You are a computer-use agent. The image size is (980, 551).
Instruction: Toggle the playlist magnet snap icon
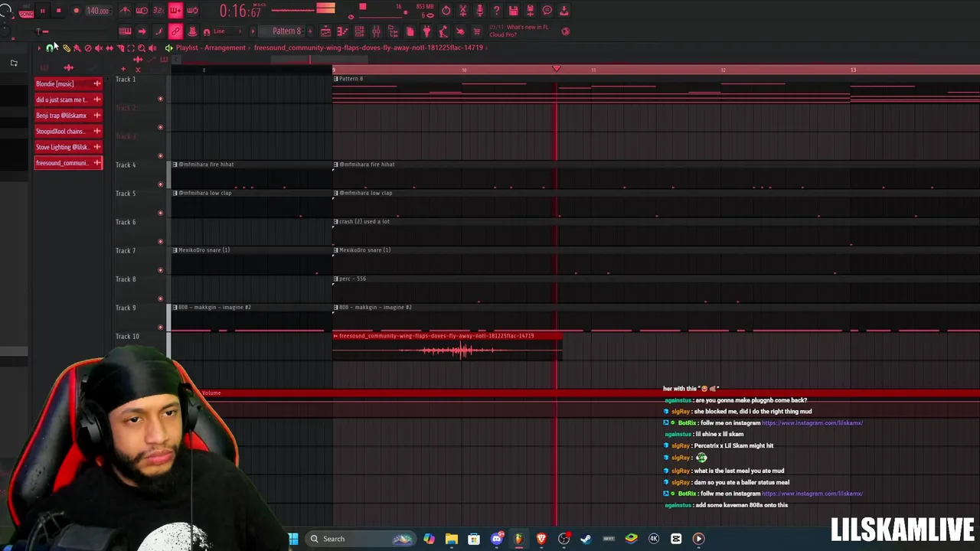(x=51, y=48)
